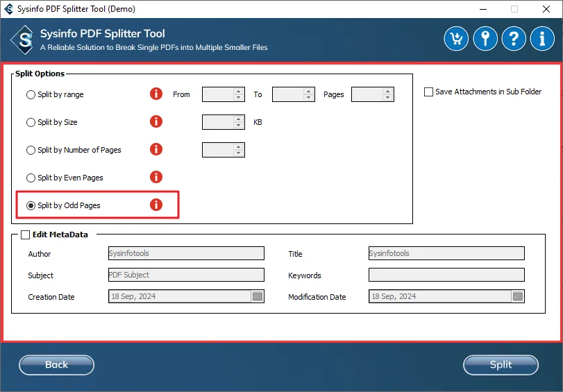Select Split by Even Pages option
The image size is (563, 392).
point(31,178)
